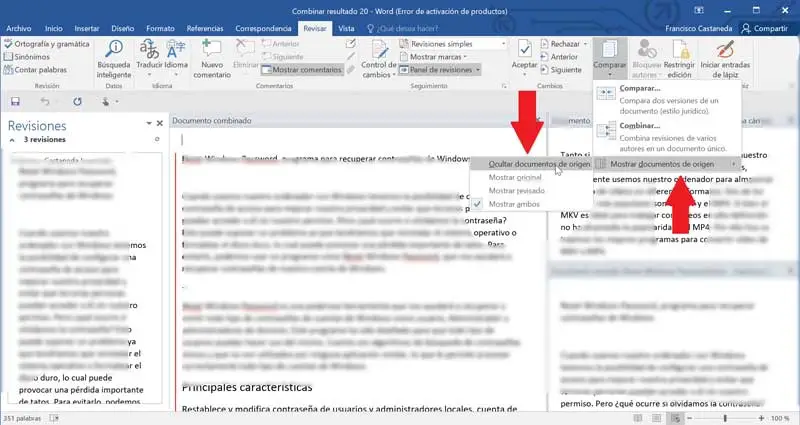Open Francisco Castaneda account
Viewport: 800px width, 425px height.
(x=698, y=28)
